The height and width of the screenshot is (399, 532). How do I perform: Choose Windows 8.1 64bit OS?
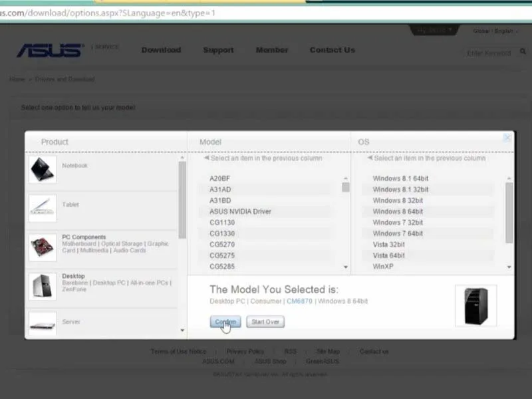(x=400, y=178)
